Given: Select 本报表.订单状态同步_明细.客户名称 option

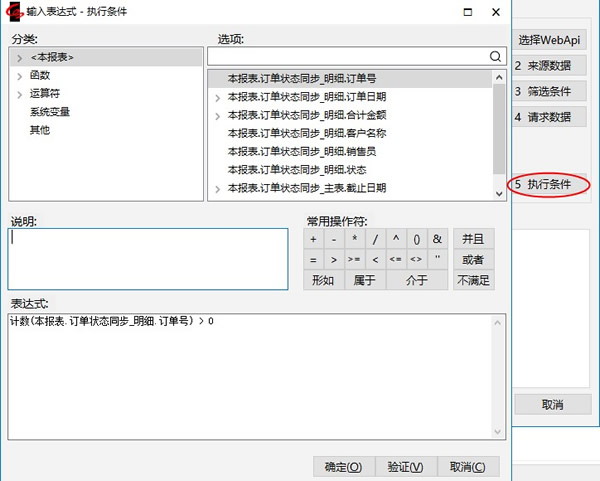Looking at the screenshot, I should 307,133.
